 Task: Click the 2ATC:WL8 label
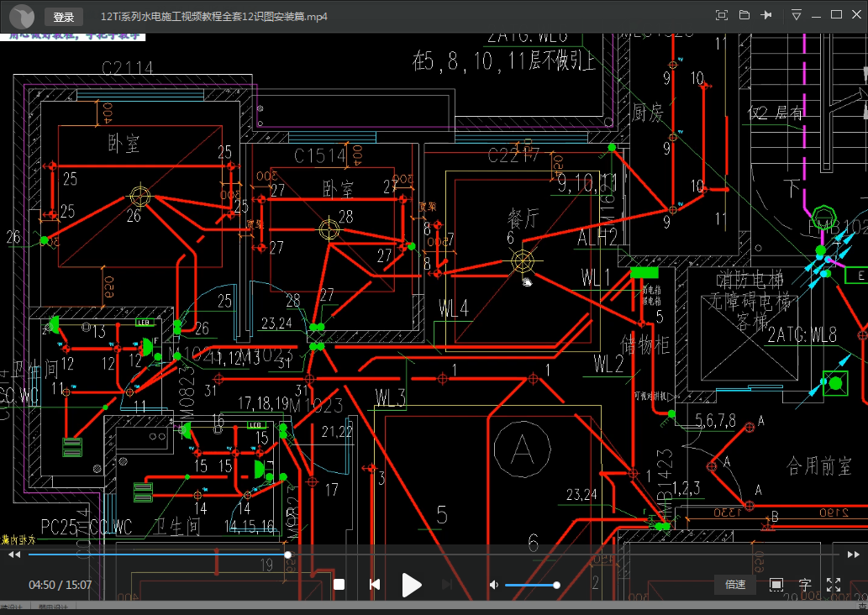tap(802, 334)
